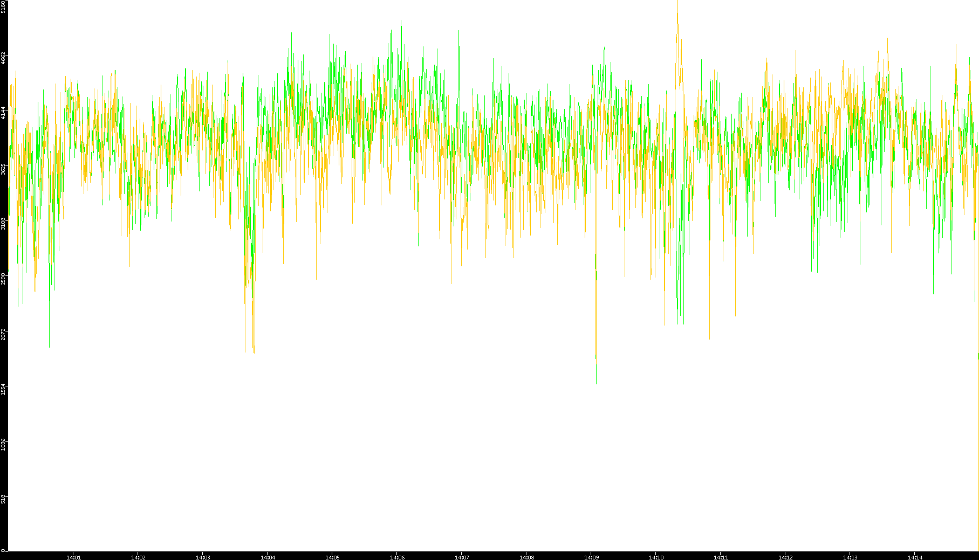Screen dimensions: 979x560
Task: Click the 5180 value axis label
Action: tap(3, 6)
